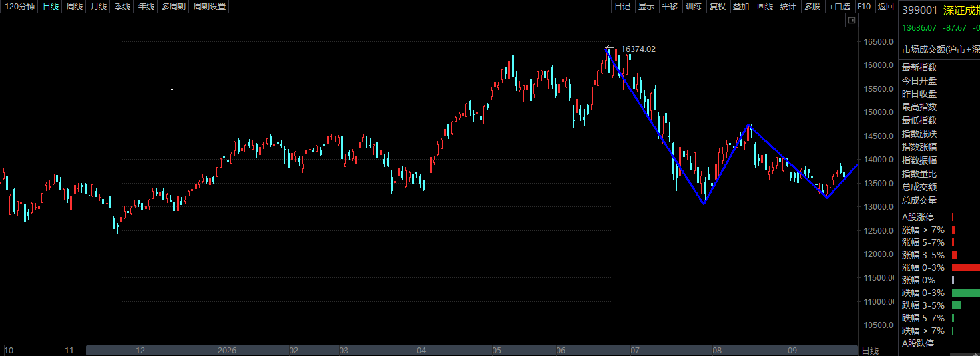Click the 显示 display options button
Image resolution: width=980 pixels, height=356 pixels.
(646, 7)
